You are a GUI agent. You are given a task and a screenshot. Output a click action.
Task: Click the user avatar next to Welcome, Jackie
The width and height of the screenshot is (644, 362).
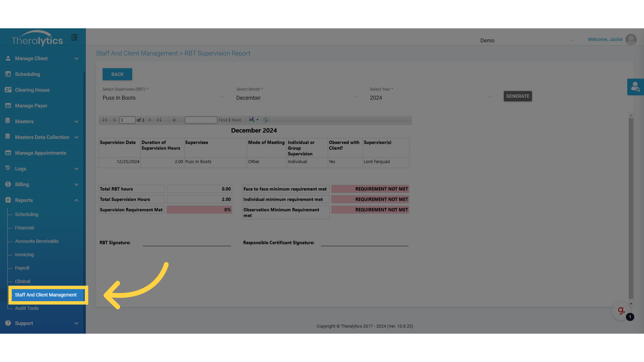click(x=631, y=40)
